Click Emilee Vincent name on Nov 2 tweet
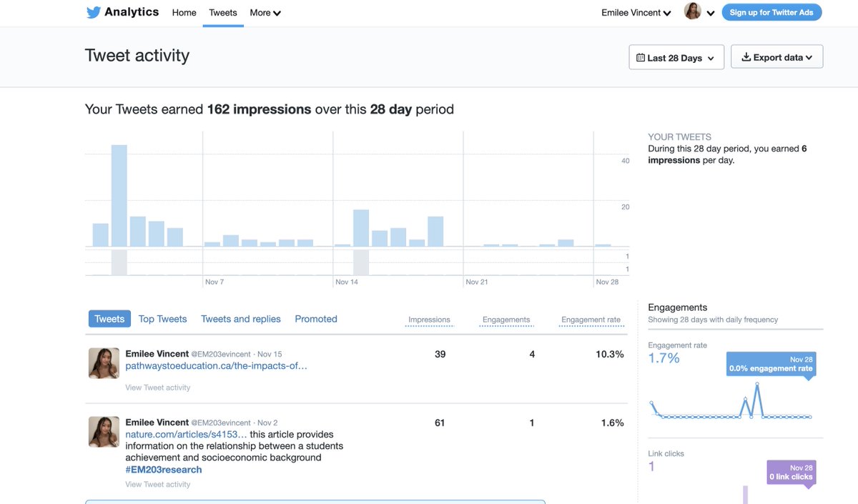This screenshot has width=858, height=504. (157, 422)
